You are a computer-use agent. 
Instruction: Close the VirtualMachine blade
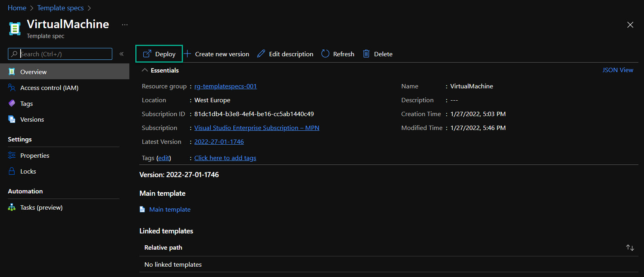(630, 25)
